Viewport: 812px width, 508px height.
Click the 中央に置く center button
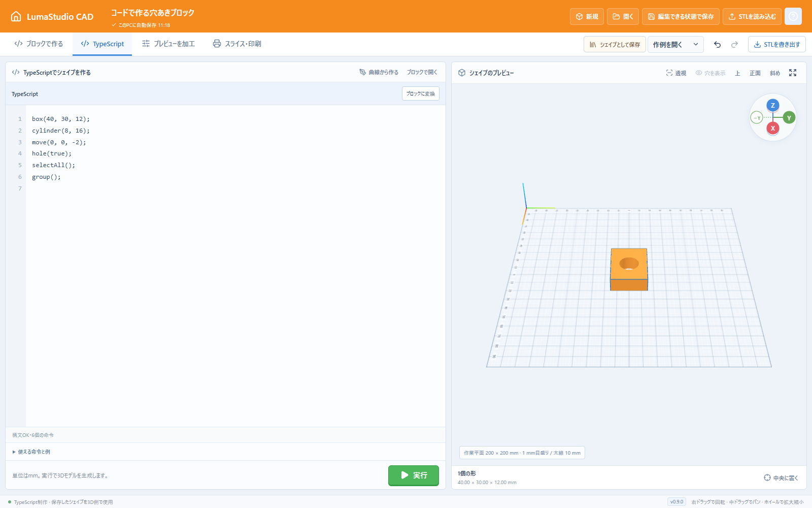781,478
